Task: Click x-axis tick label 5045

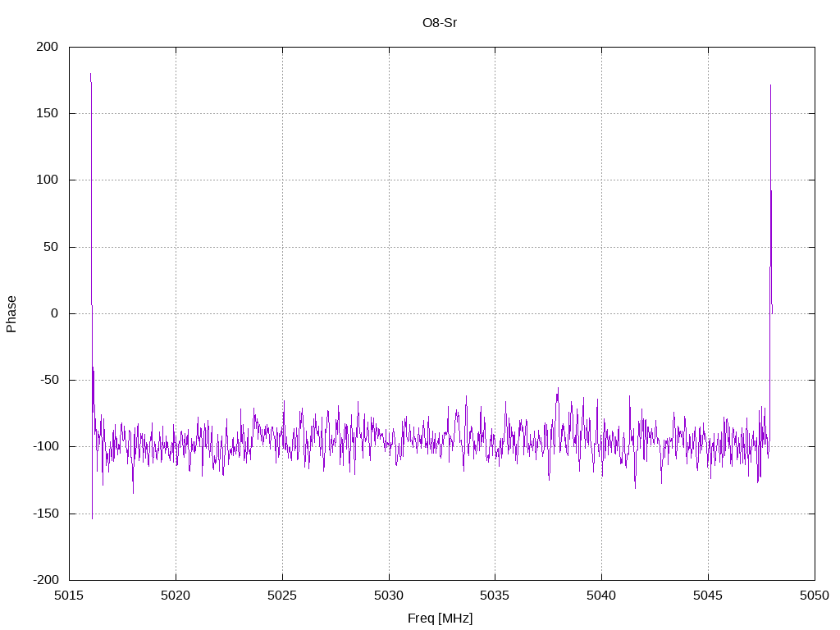Action: click(708, 596)
